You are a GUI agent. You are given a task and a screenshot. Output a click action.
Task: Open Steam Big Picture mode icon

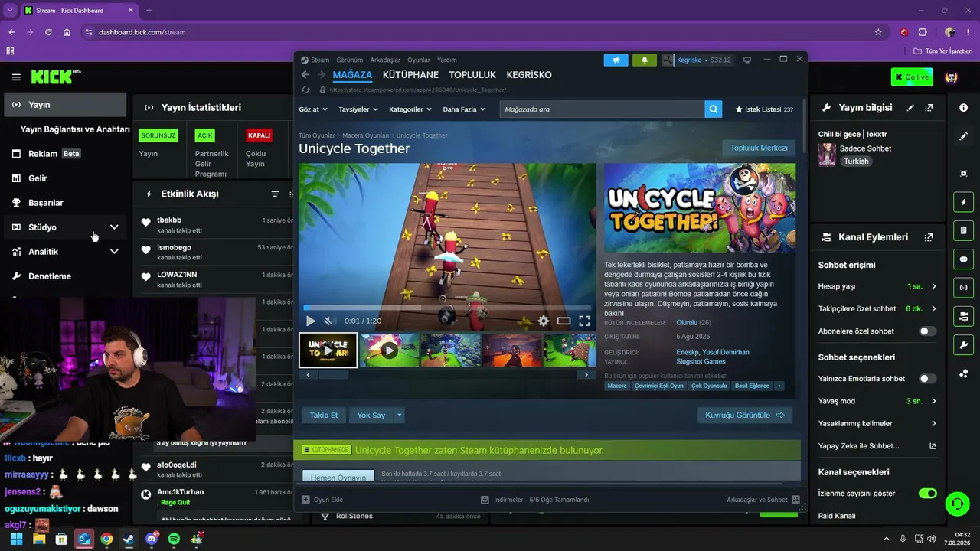click(x=747, y=60)
